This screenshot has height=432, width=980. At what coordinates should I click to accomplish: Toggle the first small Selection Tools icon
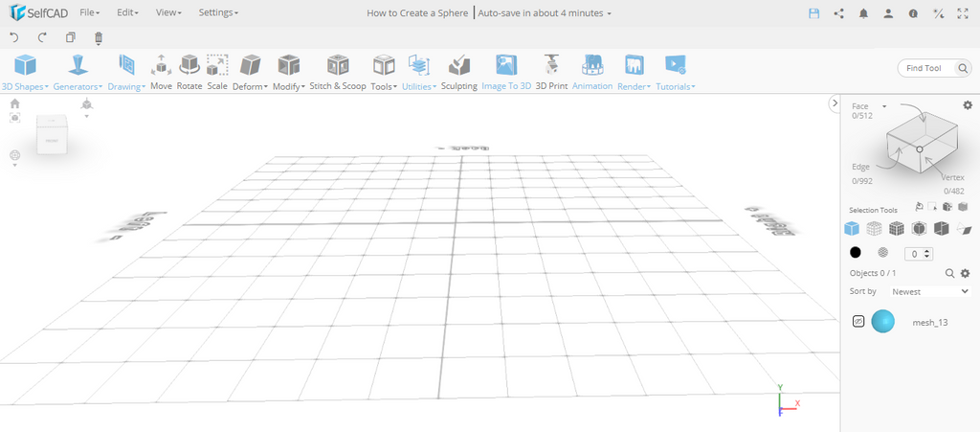click(x=919, y=207)
